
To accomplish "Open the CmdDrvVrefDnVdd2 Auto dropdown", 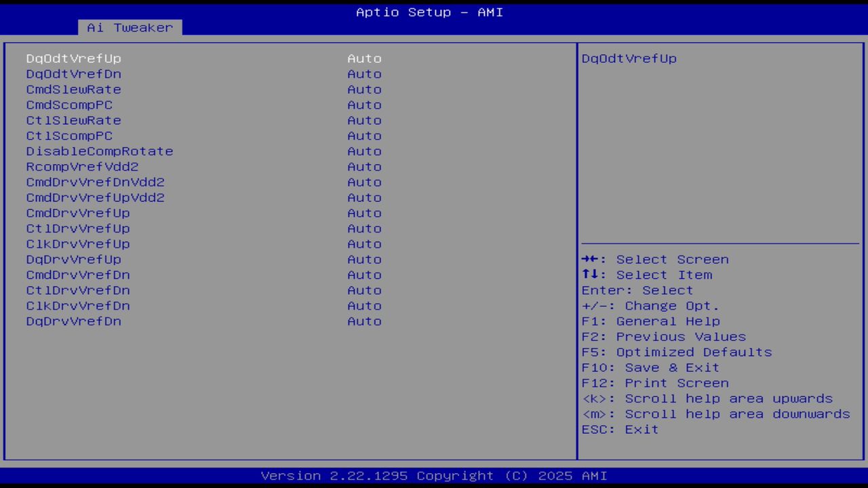I will click(364, 182).
